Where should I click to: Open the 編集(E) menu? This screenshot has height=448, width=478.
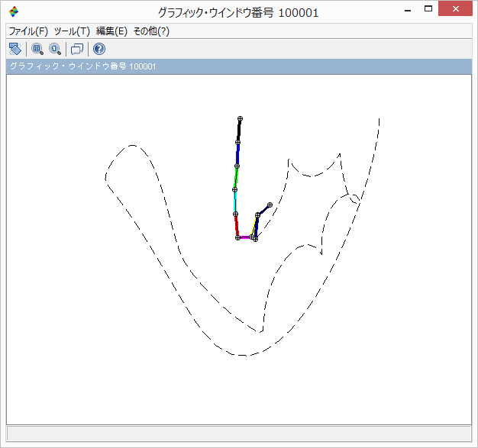pos(111,31)
